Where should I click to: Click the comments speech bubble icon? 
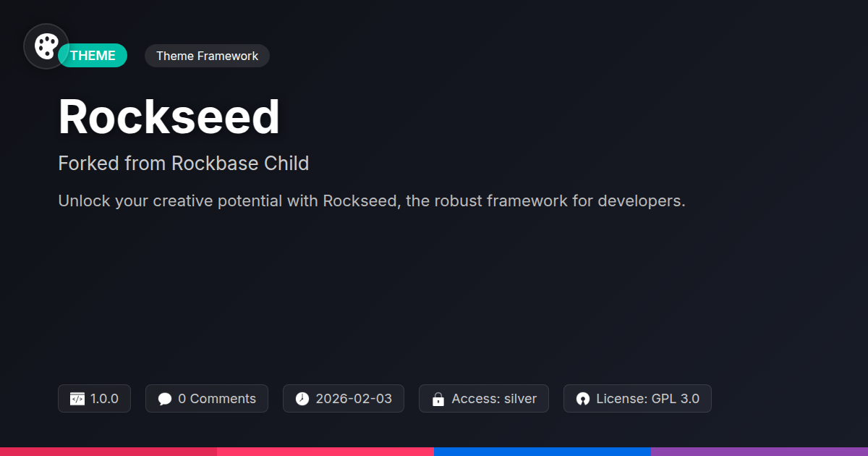tap(165, 399)
